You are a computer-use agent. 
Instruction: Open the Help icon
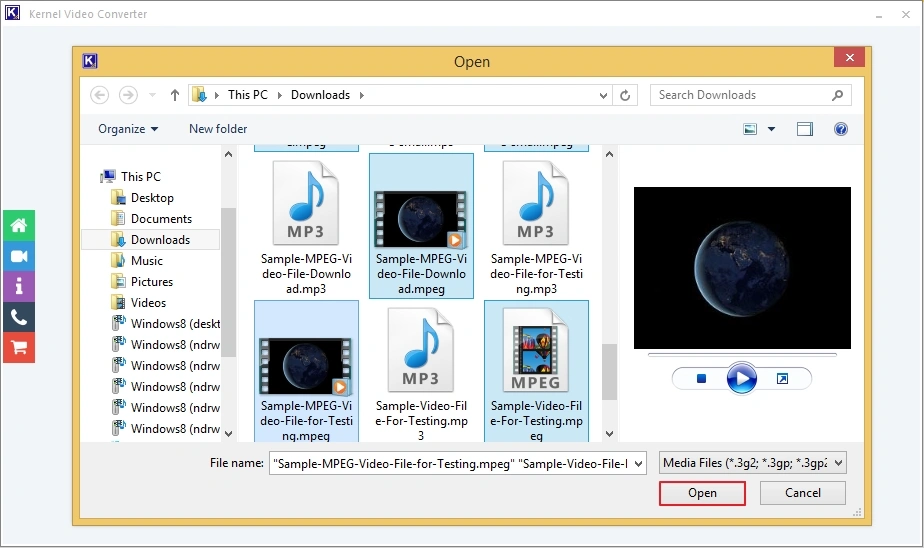(x=841, y=129)
